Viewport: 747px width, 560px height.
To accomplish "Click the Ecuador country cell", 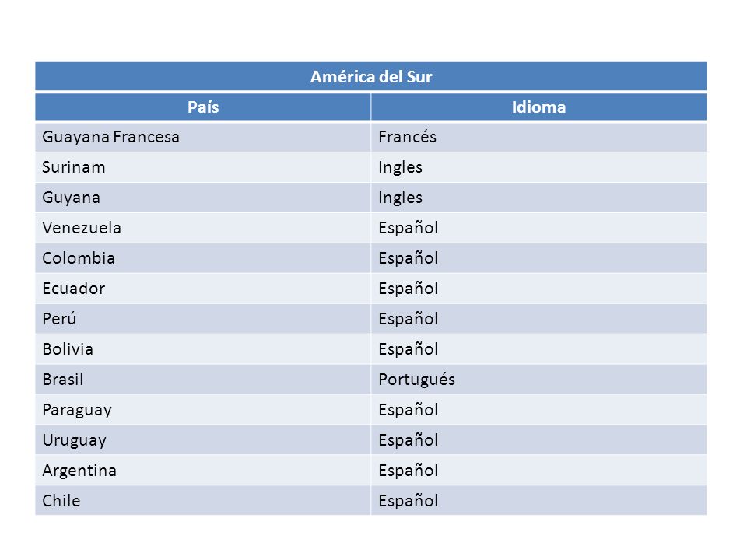I will click(x=203, y=289).
